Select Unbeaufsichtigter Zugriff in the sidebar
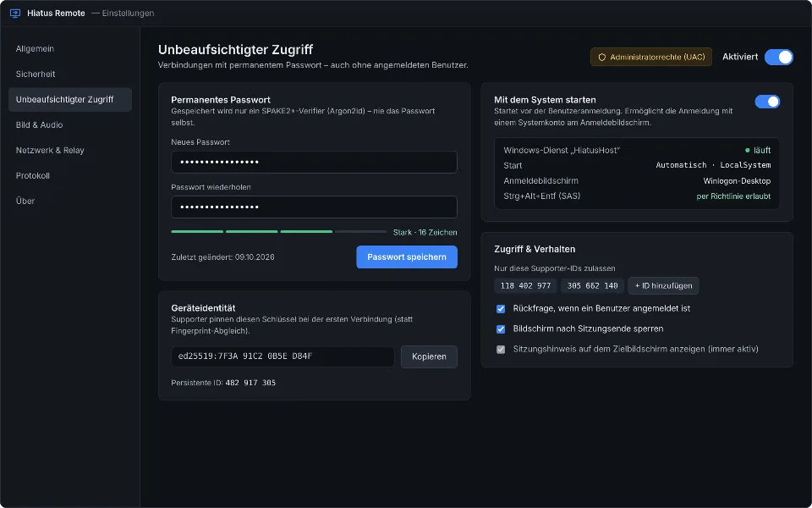 point(70,100)
